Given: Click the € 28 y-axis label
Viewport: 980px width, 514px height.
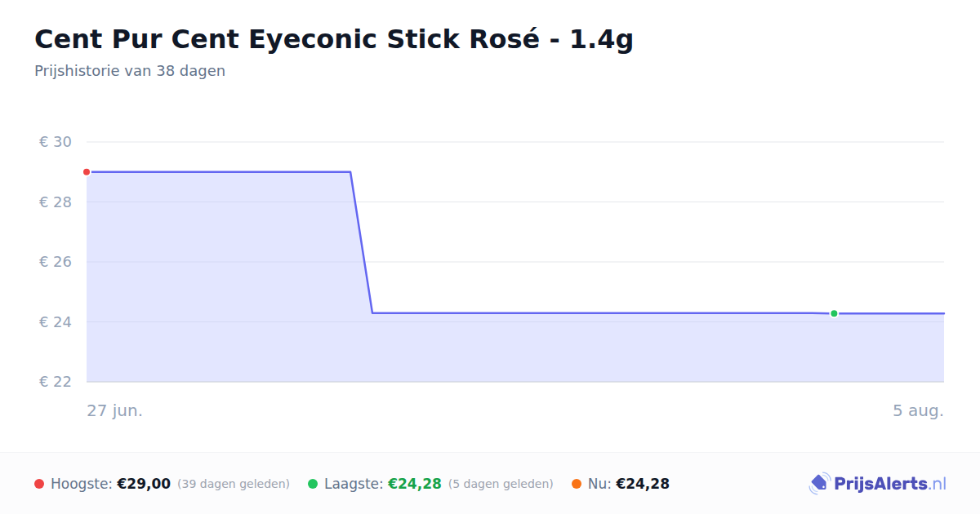Looking at the screenshot, I should (56, 202).
